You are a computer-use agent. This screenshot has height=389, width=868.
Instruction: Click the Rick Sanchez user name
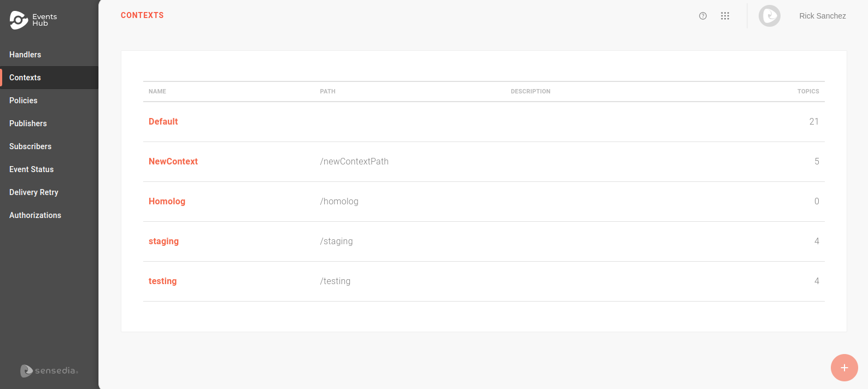[822, 16]
